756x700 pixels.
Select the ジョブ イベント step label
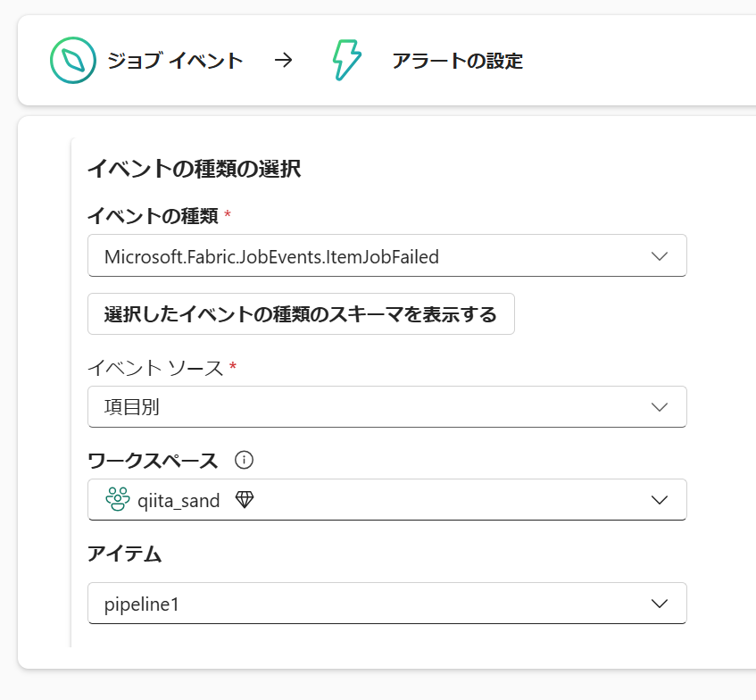[175, 61]
